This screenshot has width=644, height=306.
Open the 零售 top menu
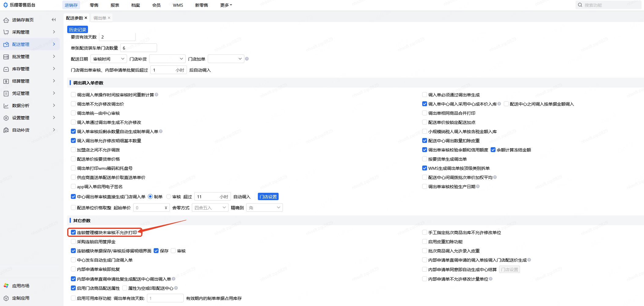(x=94, y=5)
